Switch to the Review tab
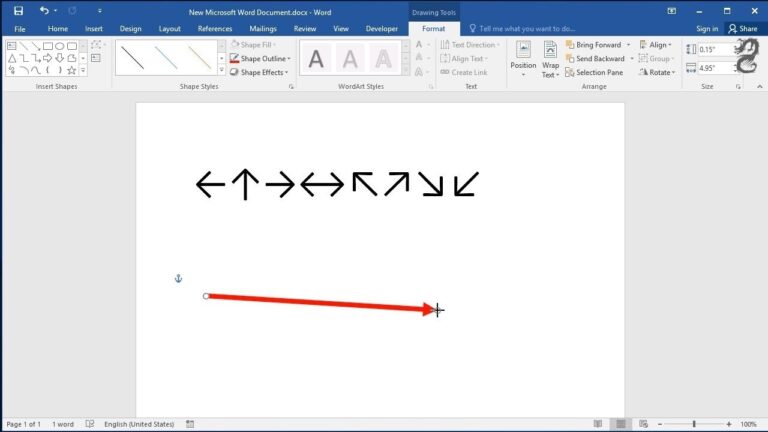The image size is (768, 432). (x=305, y=29)
